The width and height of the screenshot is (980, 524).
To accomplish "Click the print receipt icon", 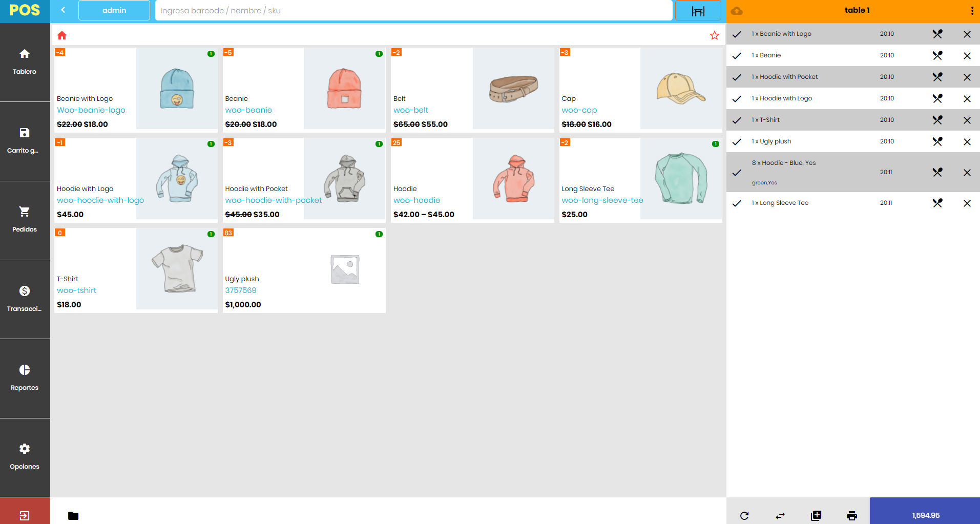I will click(852, 516).
